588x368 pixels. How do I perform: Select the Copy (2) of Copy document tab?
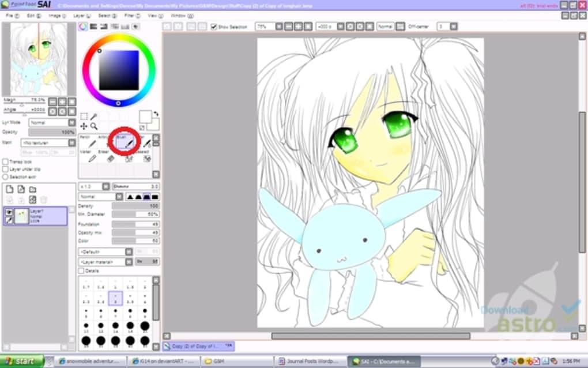198,346
